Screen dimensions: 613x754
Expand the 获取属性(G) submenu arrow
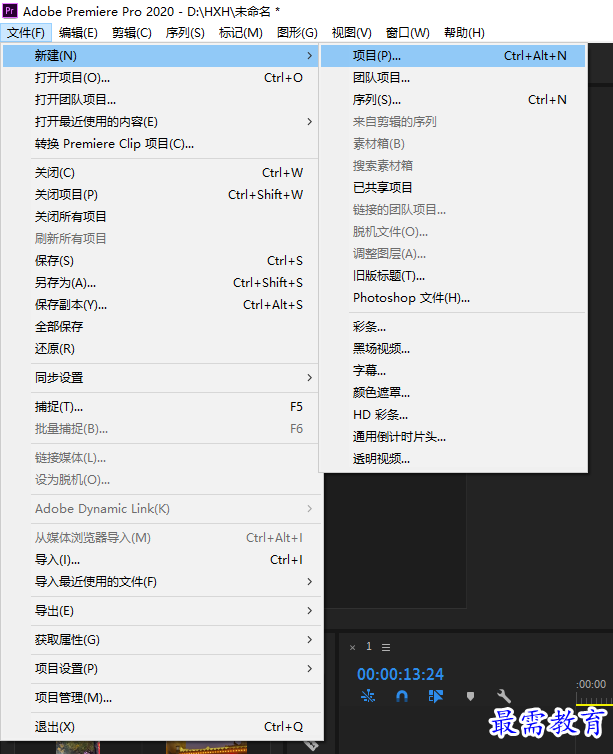pos(310,640)
